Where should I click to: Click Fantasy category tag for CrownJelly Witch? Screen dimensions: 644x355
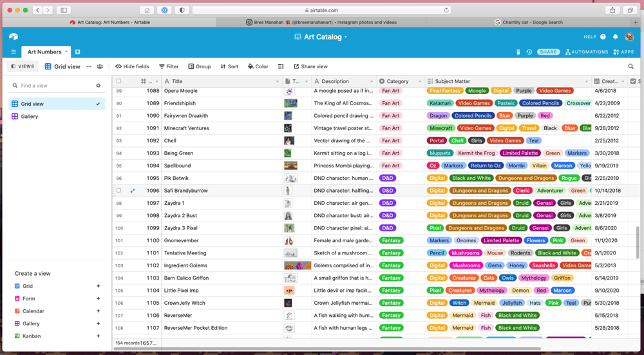[x=391, y=303]
